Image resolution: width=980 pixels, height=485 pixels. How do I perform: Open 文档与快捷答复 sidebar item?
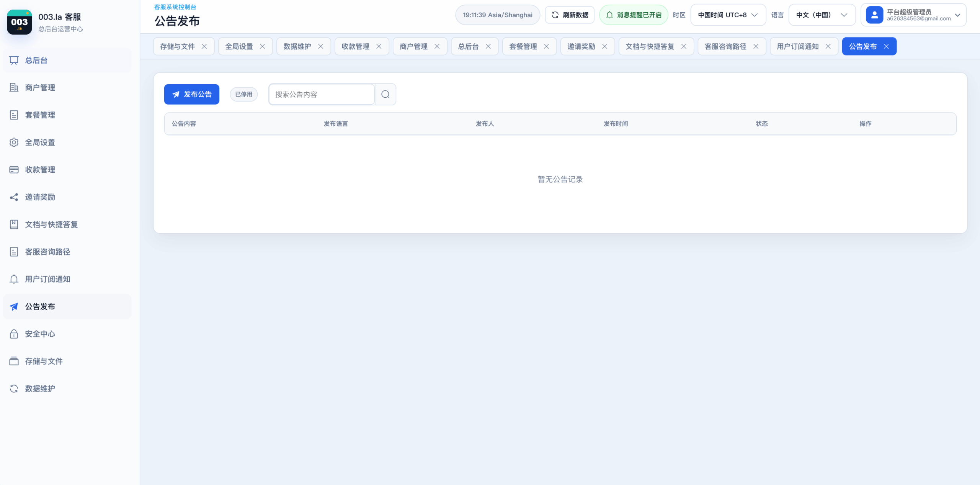click(67, 224)
